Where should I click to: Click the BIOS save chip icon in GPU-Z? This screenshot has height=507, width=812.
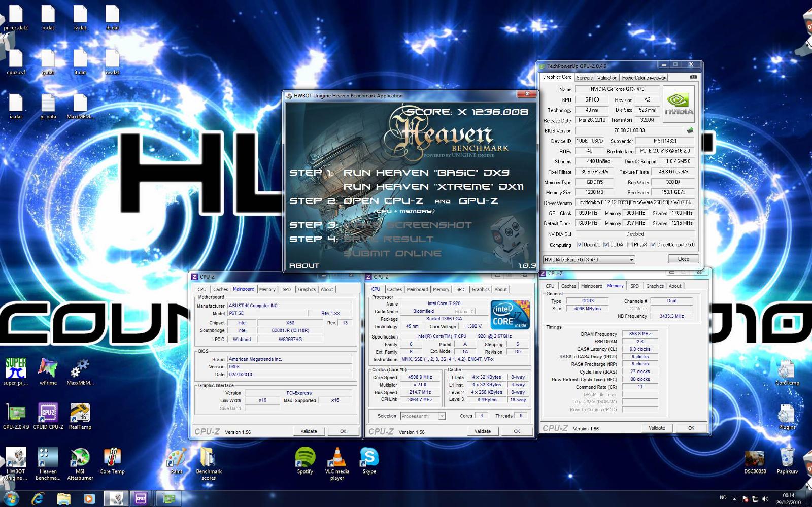pos(690,130)
